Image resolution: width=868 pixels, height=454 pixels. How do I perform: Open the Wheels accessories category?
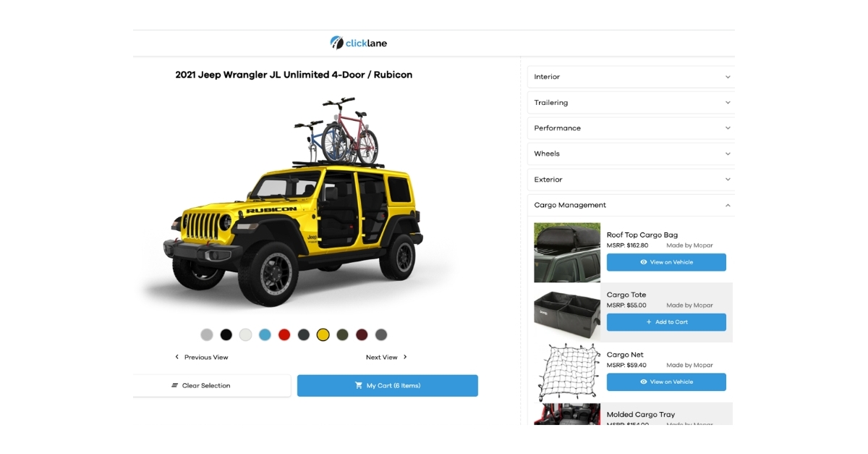click(x=631, y=154)
